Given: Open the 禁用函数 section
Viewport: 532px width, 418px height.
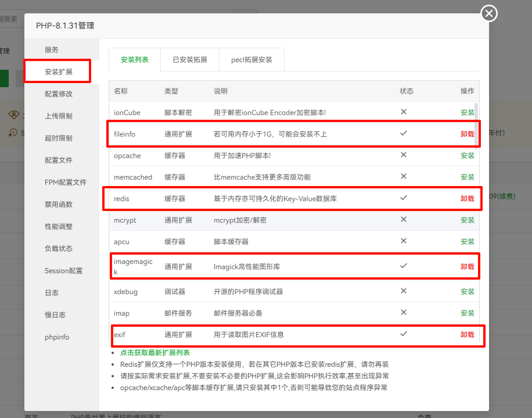Looking at the screenshot, I should (58, 205).
